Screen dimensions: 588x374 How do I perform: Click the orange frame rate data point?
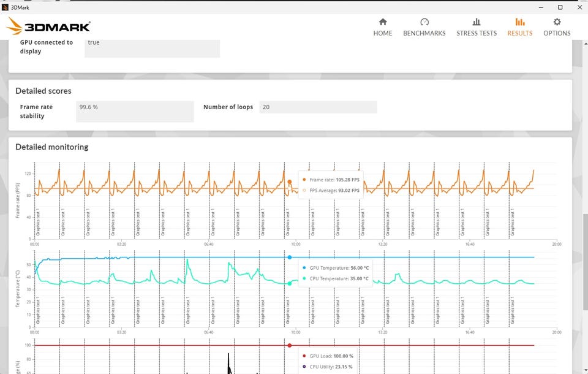(x=290, y=181)
